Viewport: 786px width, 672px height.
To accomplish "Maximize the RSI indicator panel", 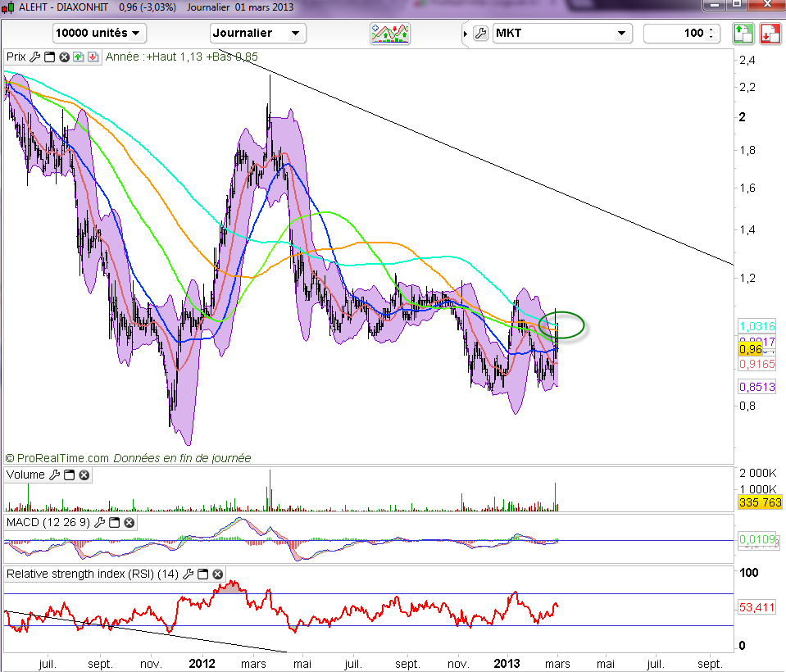I will coord(202,574).
